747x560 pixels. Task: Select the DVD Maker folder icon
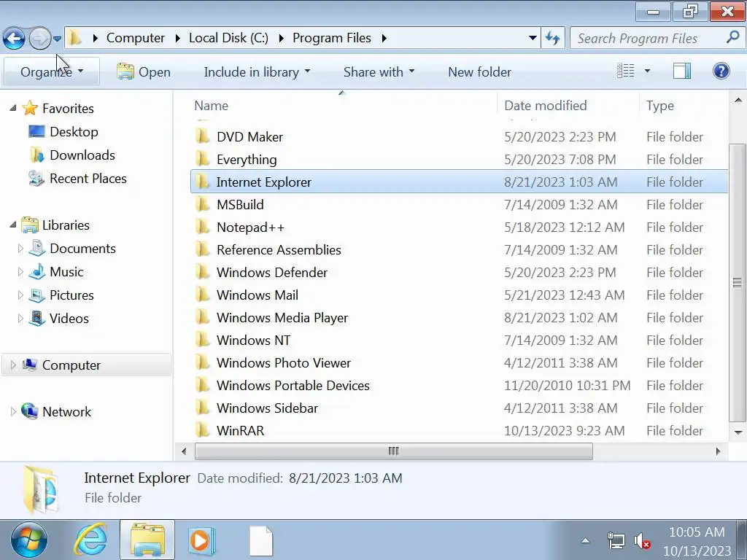(203, 136)
